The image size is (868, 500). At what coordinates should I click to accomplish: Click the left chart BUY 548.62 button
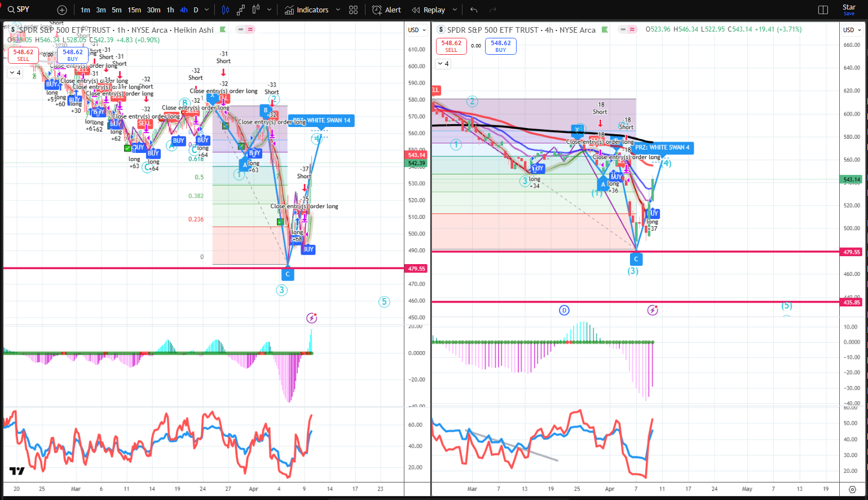(73, 55)
